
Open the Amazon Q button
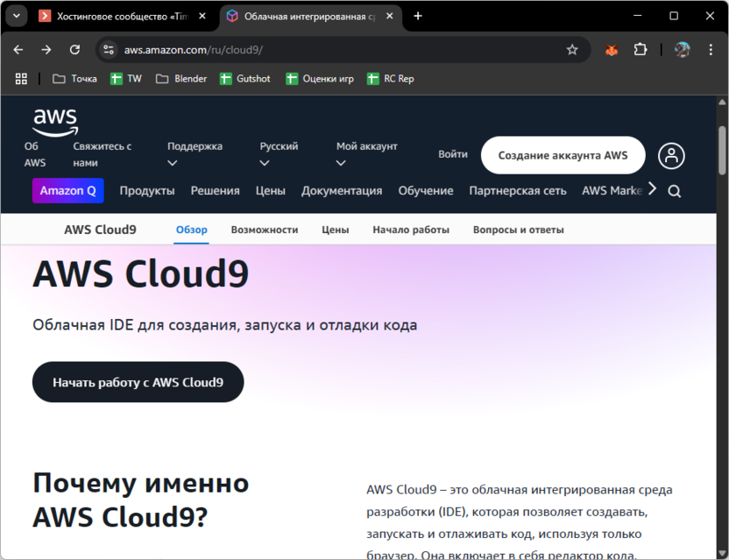[x=67, y=191]
